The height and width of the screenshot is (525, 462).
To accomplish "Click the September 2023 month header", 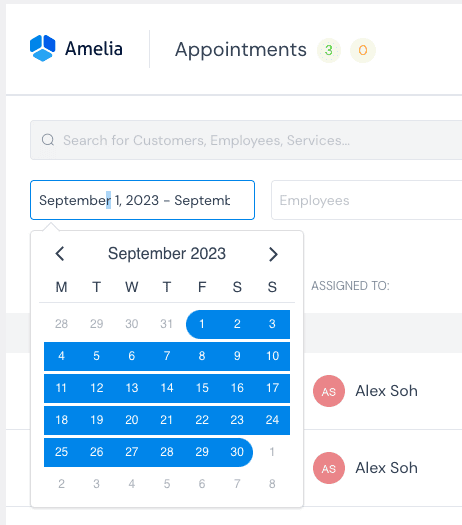I will tap(167, 253).
